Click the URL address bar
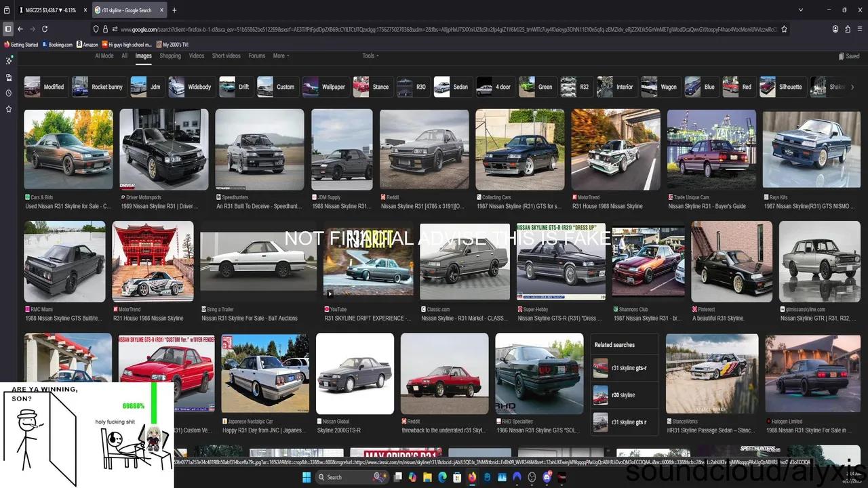Screen dimensions: 868x488 click(441, 29)
